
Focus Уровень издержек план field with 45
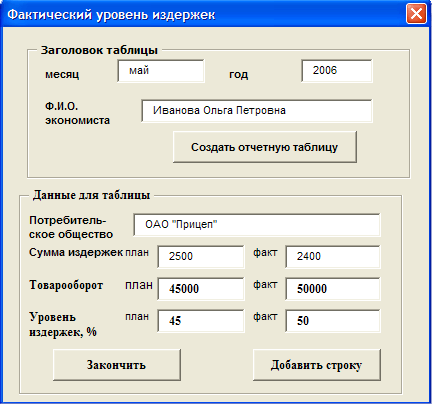click(x=201, y=321)
